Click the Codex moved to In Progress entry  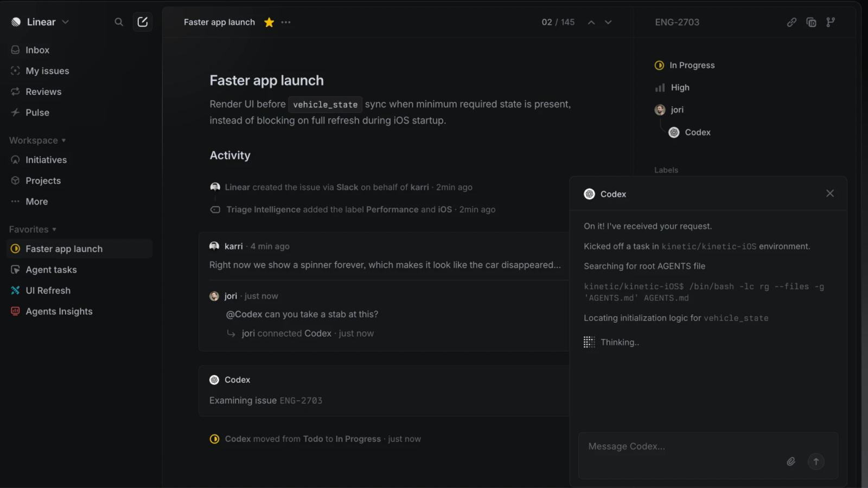(315, 439)
